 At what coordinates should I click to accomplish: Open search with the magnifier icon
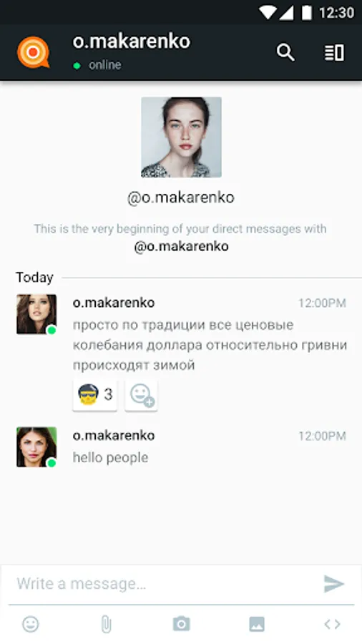click(x=285, y=52)
